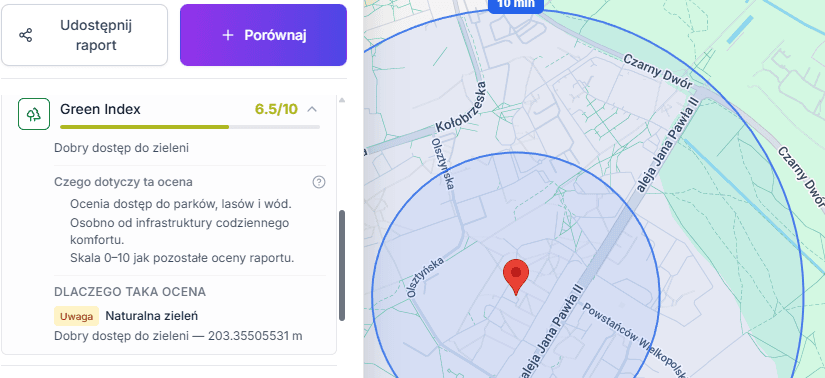Click the Green Index heading
The image size is (825, 378).
(x=100, y=109)
